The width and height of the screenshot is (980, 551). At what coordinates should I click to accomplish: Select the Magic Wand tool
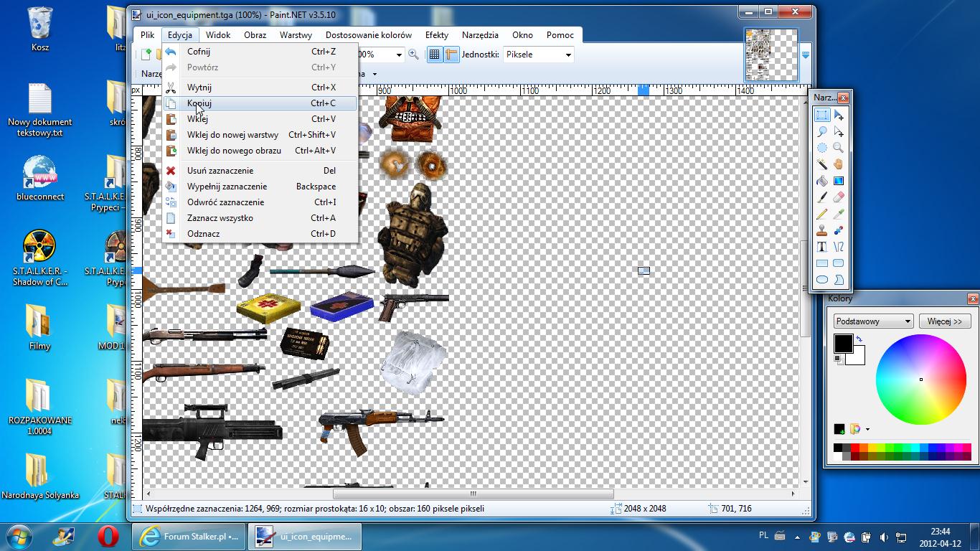click(822, 165)
